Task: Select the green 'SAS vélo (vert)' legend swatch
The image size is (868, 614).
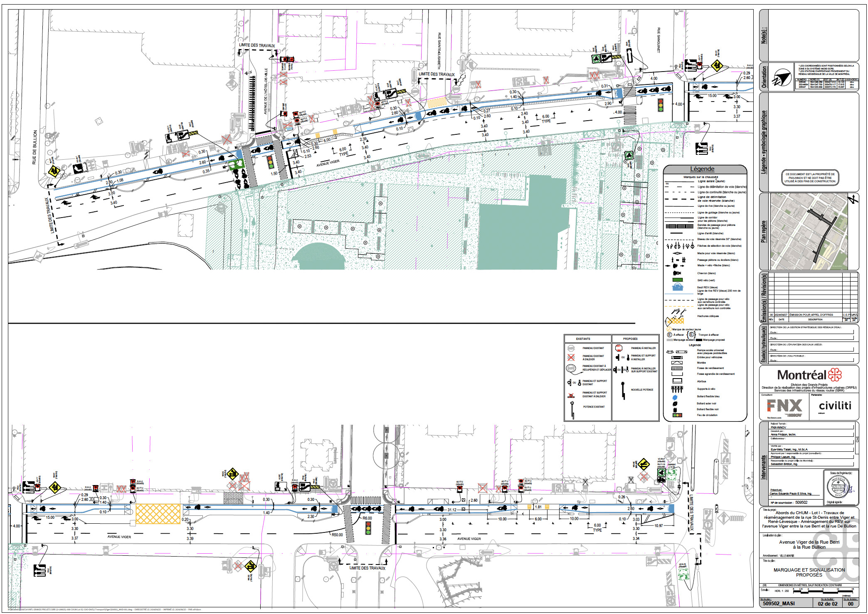Action: click(677, 280)
